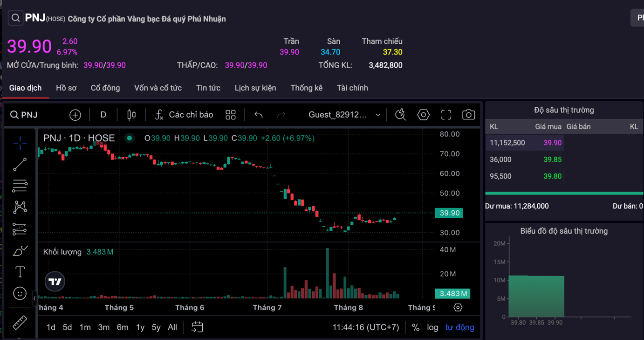Screen dimensions: 644x340
Task: Select the trend line drawing tool
Action: tap(20, 164)
